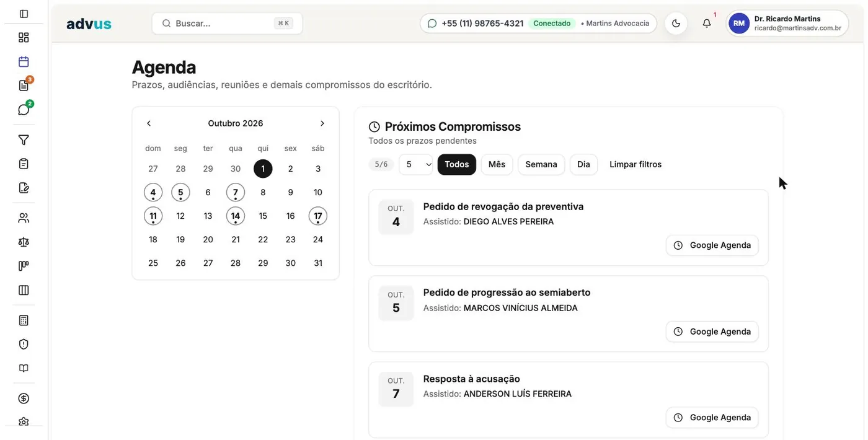The width and height of the screenshot is (868, 440).
Task: Click Google Agenda for Diego Alves Pereira
Action: tap(712, 245)
